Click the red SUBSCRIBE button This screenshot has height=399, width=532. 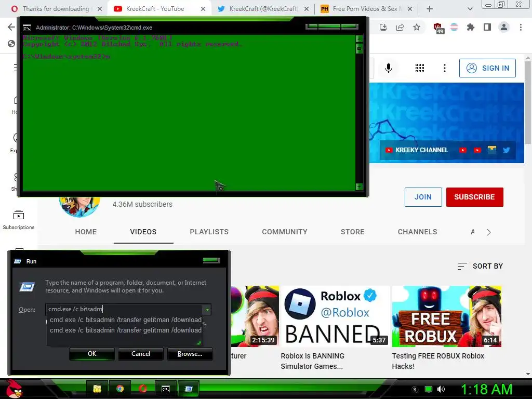coord(475,197)
